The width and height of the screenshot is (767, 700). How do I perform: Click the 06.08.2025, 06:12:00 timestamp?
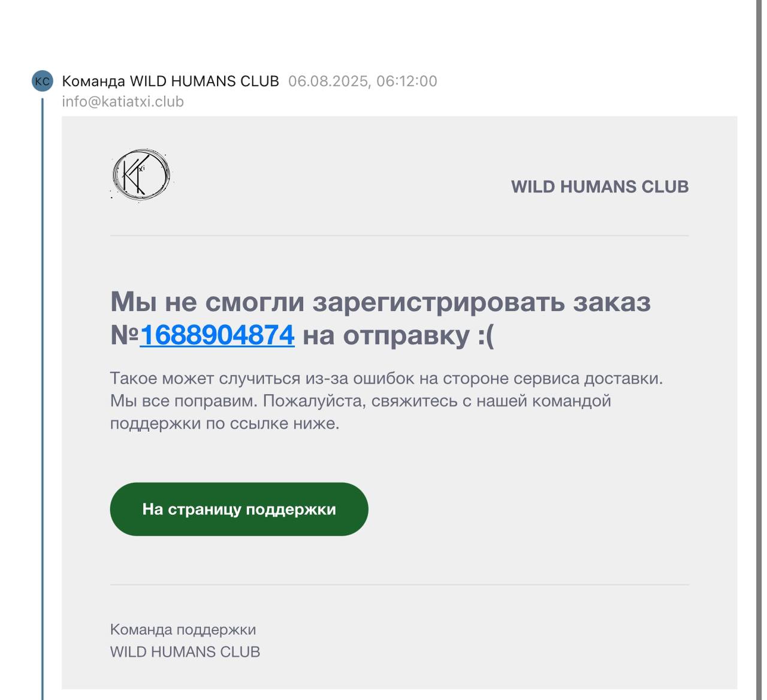pyautogui.click(x=363, y=81)
